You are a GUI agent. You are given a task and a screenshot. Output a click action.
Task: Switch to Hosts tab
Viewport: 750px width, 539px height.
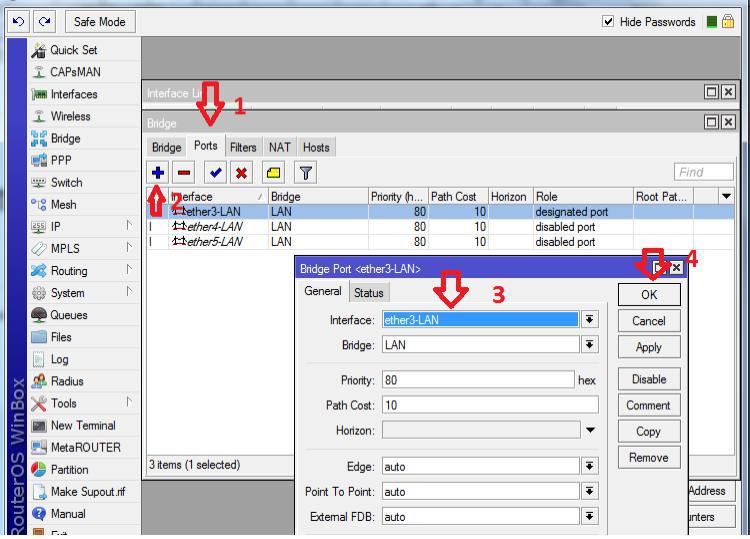click(316, 147)
